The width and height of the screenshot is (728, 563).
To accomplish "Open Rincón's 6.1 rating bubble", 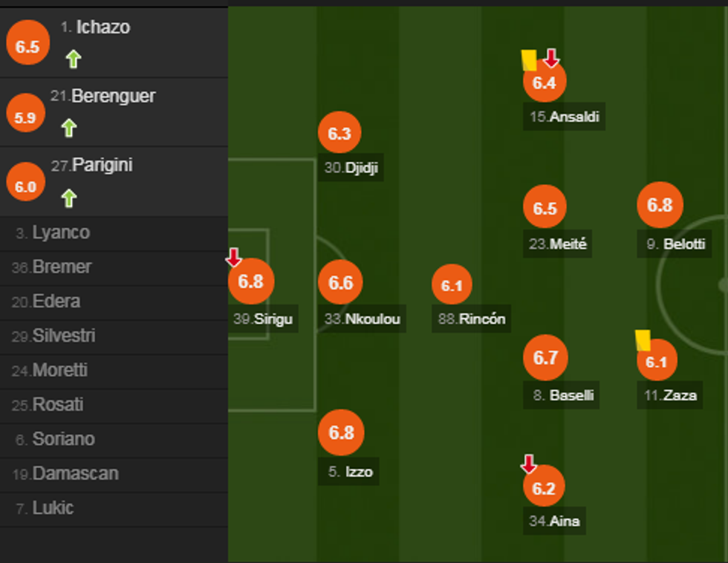I will 452,284.
